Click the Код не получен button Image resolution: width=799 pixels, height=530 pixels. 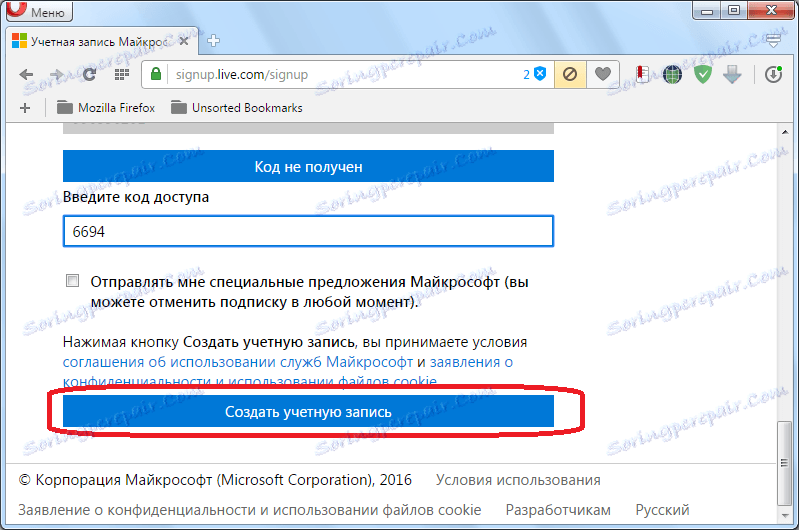pos(308,166)
